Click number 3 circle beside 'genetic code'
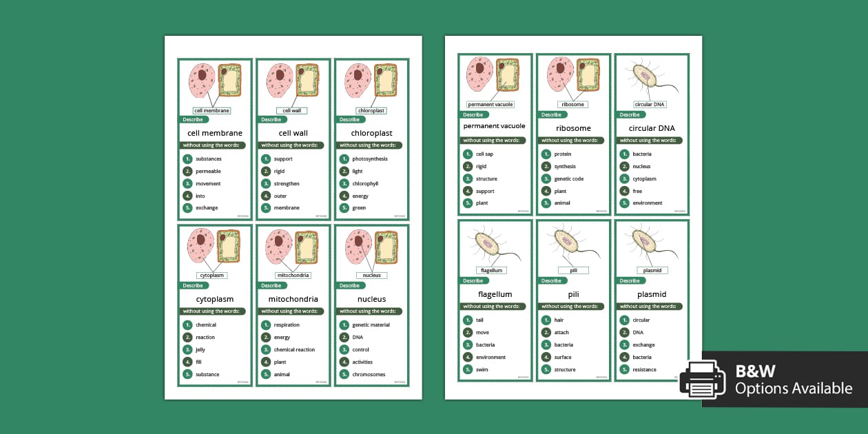Viewport: 868px width, 434px height. [546, 179]
